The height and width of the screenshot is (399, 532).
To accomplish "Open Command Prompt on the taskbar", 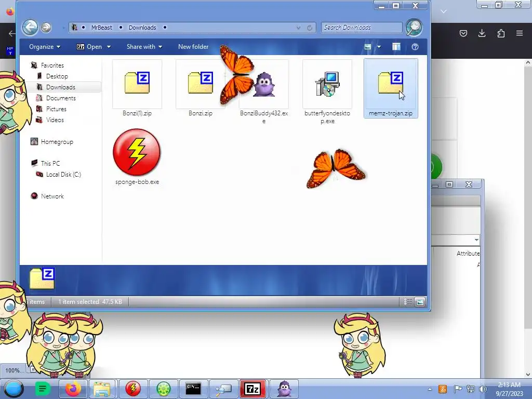I will [x=193, y=389].
